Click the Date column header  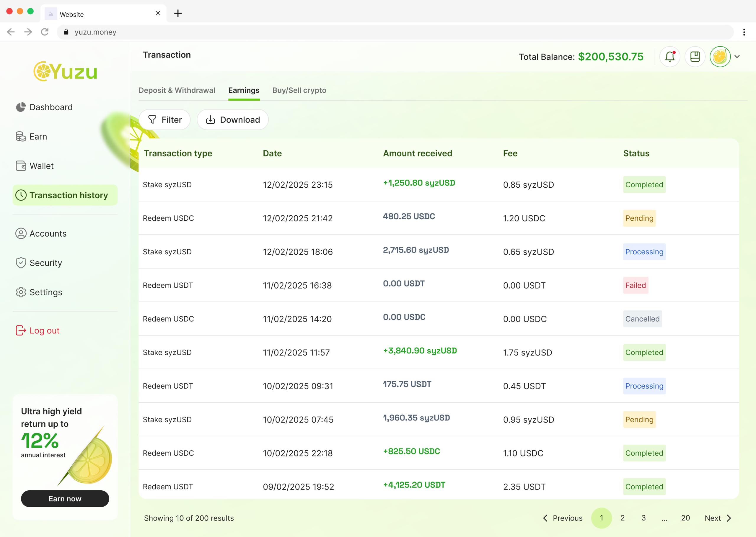point(272,153)
